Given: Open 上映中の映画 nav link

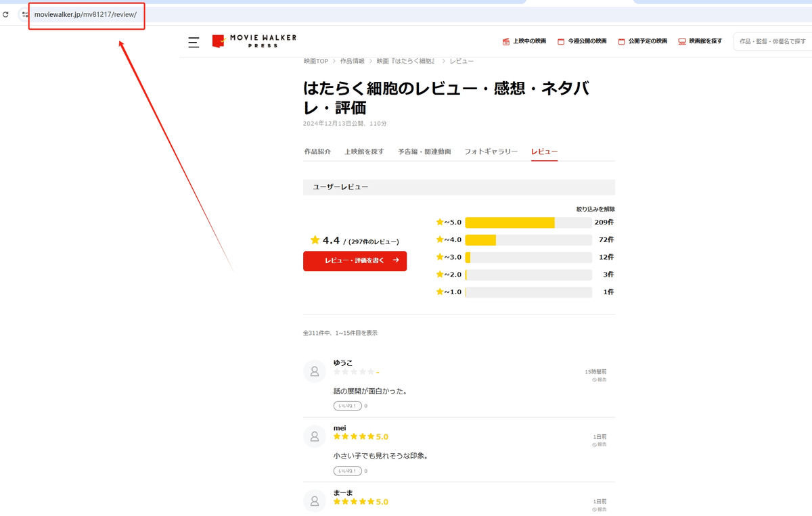Looking at the screenshot, I should click(x=524, y=41).
